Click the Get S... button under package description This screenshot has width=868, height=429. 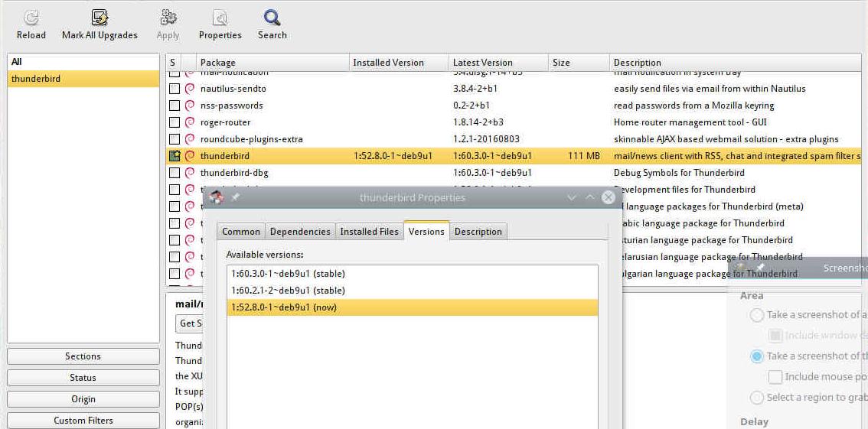190,323
